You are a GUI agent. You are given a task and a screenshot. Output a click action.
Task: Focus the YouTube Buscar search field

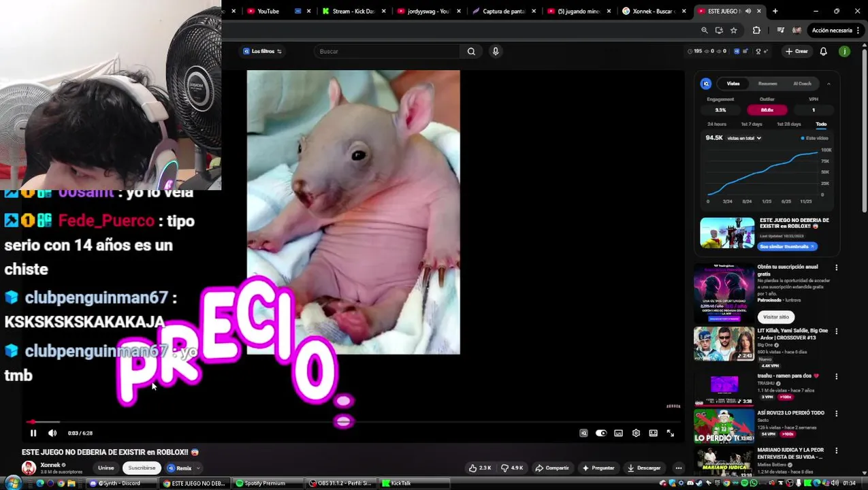coord(388,51)
